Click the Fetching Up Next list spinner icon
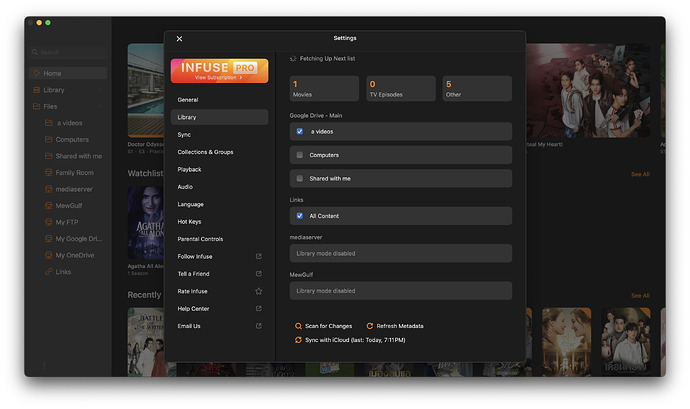Viewport: 690px width, 409px height. [x=293, y=59]
